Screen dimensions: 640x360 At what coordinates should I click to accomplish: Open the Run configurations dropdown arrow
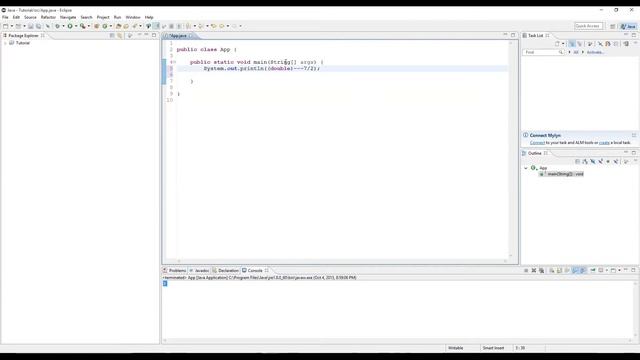coord(76,26)
